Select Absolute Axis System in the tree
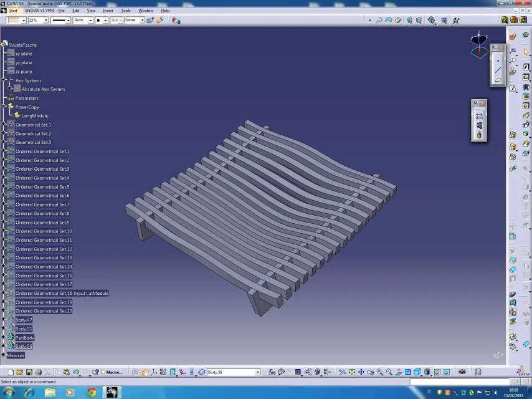The height and width of the screenshot is (399, 532). point(44,89)
